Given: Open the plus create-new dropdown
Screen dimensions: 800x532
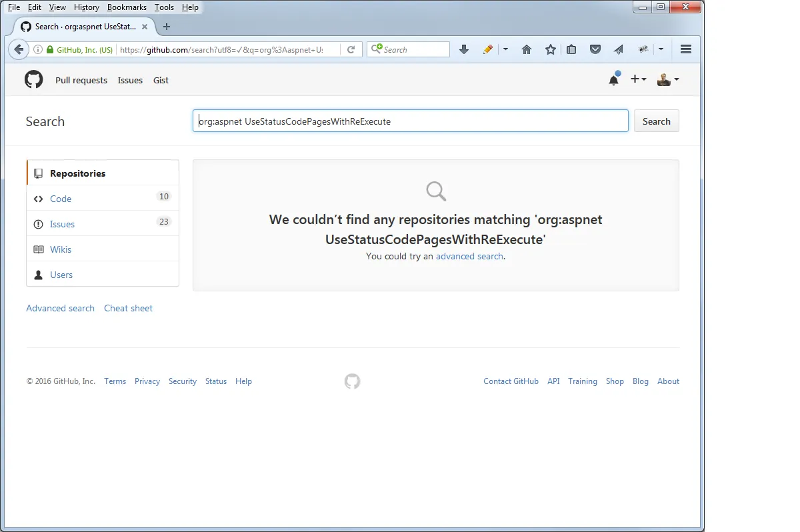Looking at the screenshot, I should click(x=638, y=79).
